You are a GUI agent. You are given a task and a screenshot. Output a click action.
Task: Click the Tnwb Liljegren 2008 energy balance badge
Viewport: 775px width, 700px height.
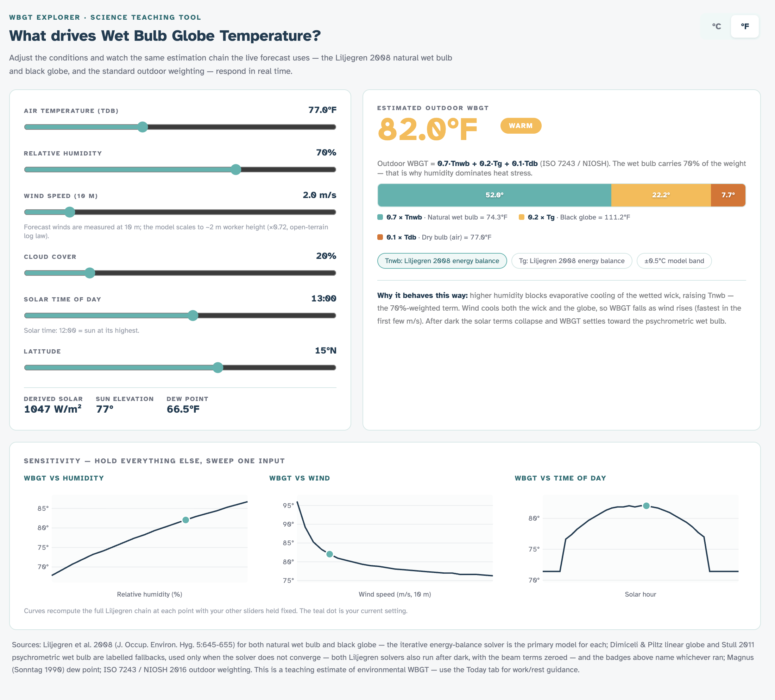(x=442, y=261)
